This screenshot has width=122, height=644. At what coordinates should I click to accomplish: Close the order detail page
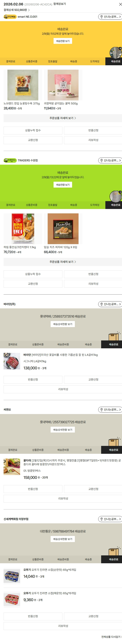pyautogui.click(x=120, y=4)
